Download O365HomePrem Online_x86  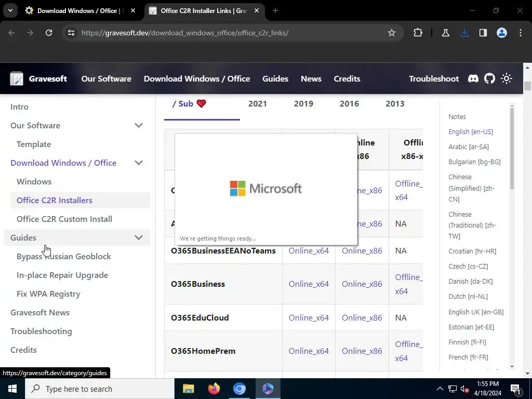362,351
